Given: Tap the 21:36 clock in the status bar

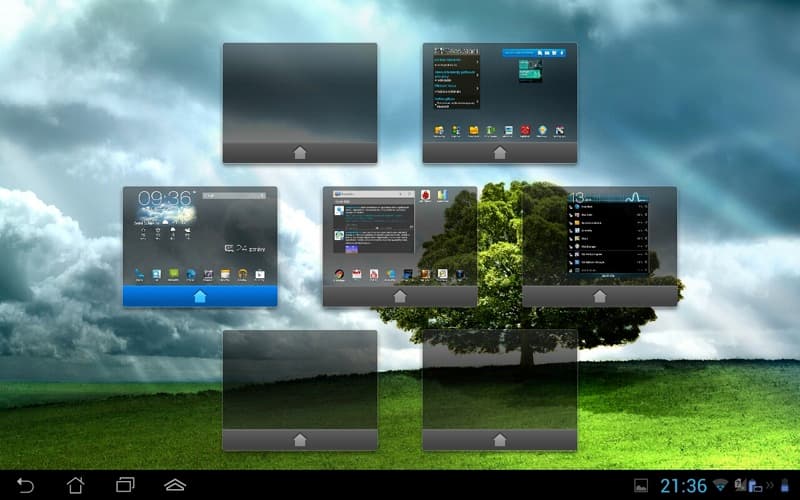Looking at the screenshot, I should [x=683, y=486].
